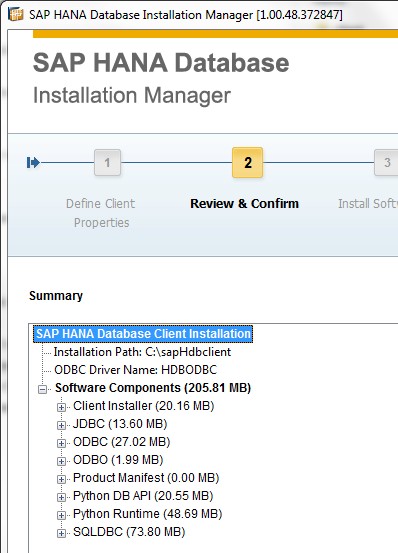Select ODBC (27.02 MB) row

point(122,442)
